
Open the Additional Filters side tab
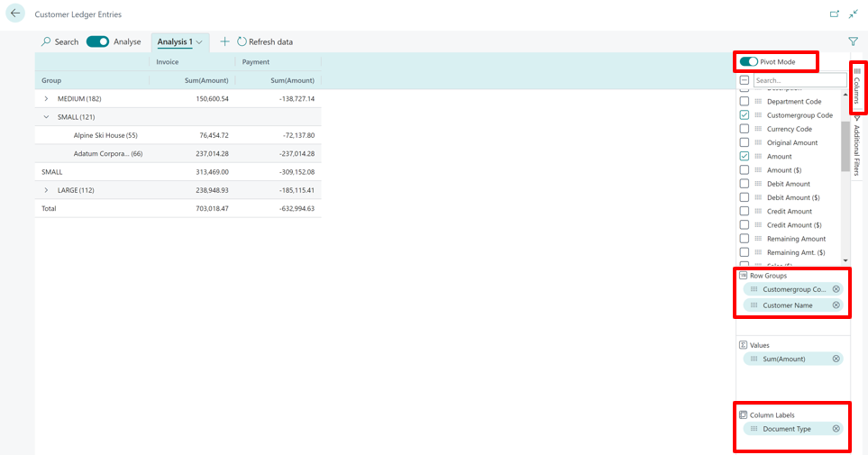857,146
